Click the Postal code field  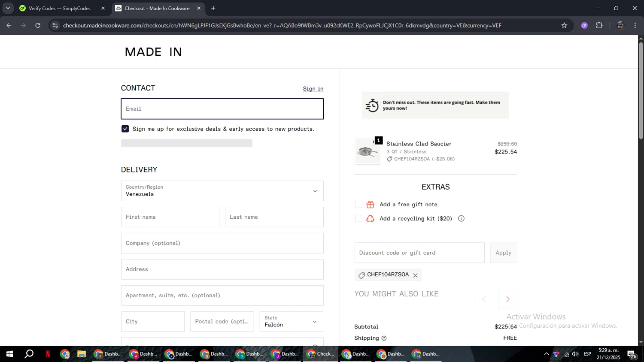[x=222, y=322]
